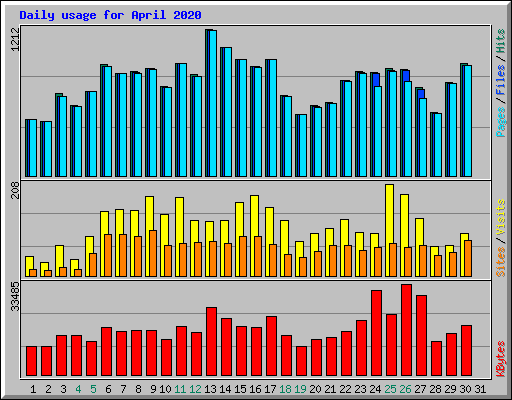
Task: Select the cyan pages bar for day 6
Action: (108, 121)
